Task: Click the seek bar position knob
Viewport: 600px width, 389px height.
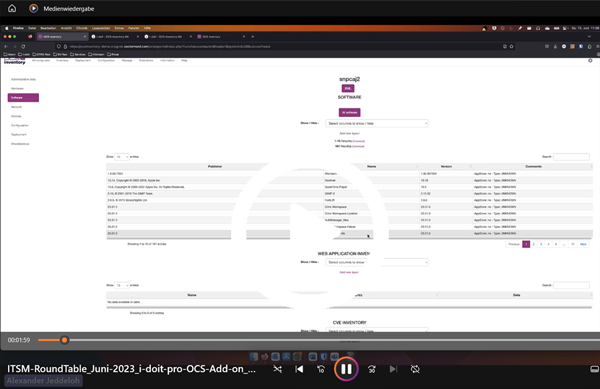Action: tap(64, 340)
